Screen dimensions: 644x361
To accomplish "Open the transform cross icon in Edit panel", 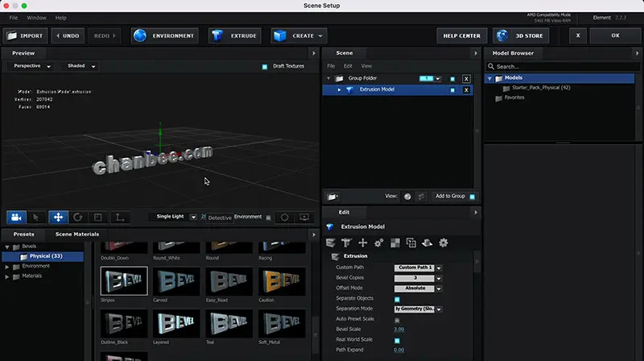I will tap(363, 243).
